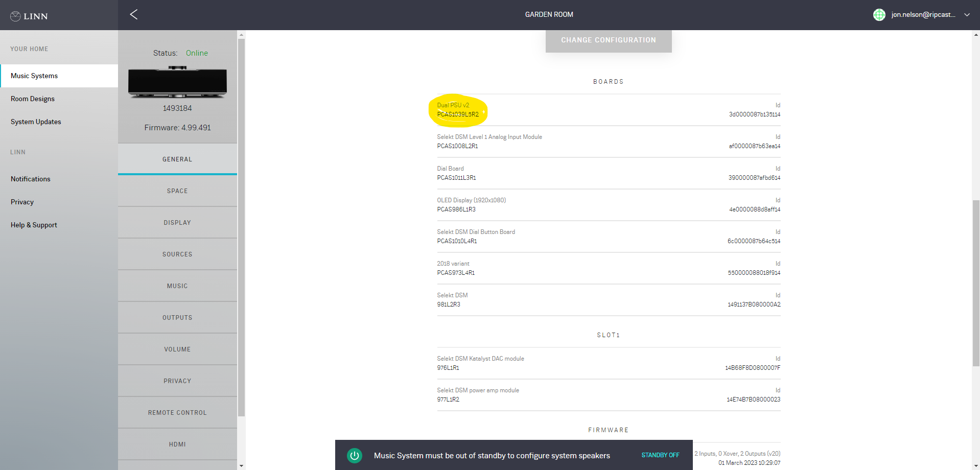Click Id value 14B68F8D0800007F

coord(753,368)
